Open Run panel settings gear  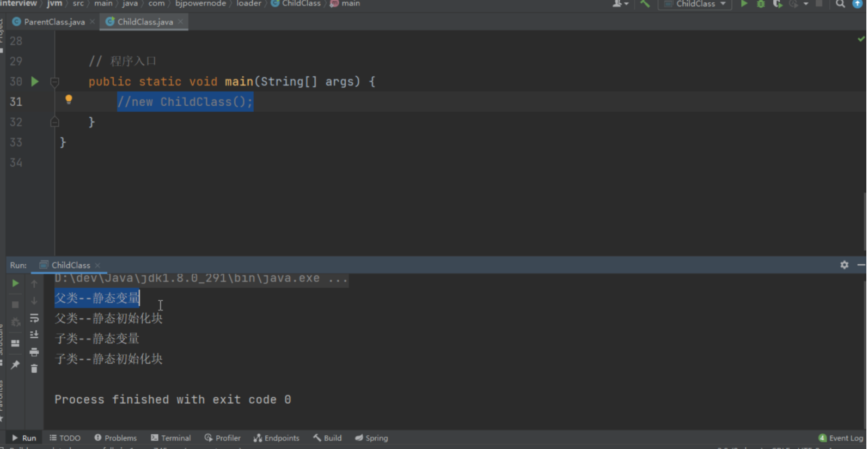click(x=844, y=265)
